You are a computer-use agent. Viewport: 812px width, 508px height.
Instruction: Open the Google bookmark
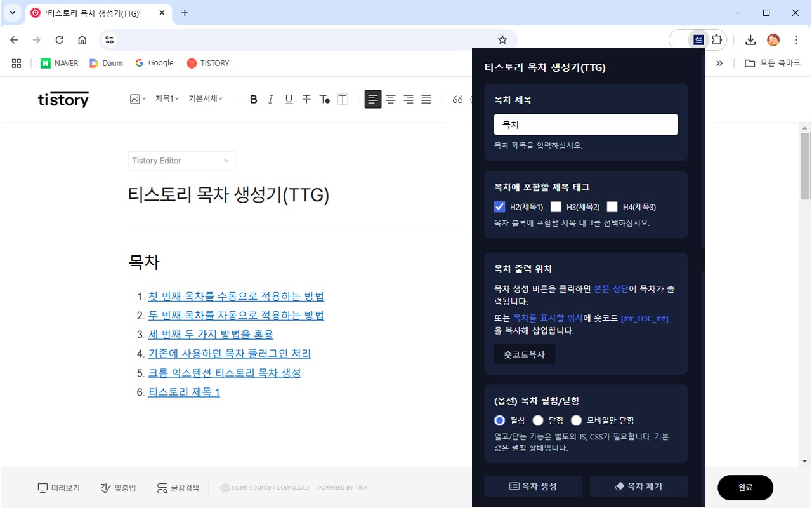click(x=154, y=63)
